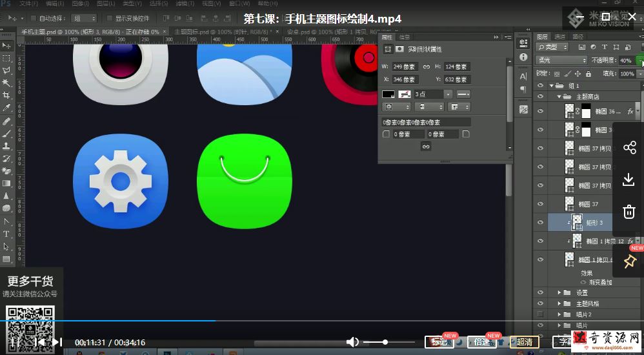Click the share icon in player sidebar
644x355 pixels.
pos(629,148)
